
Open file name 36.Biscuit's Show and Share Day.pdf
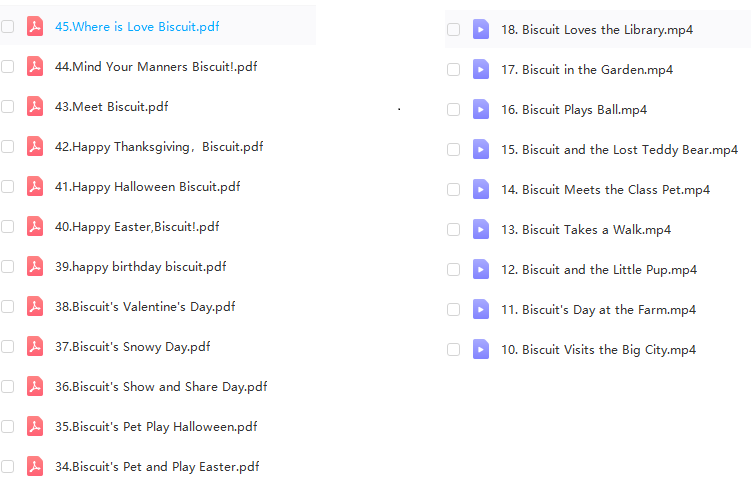[x=161, y=387]
